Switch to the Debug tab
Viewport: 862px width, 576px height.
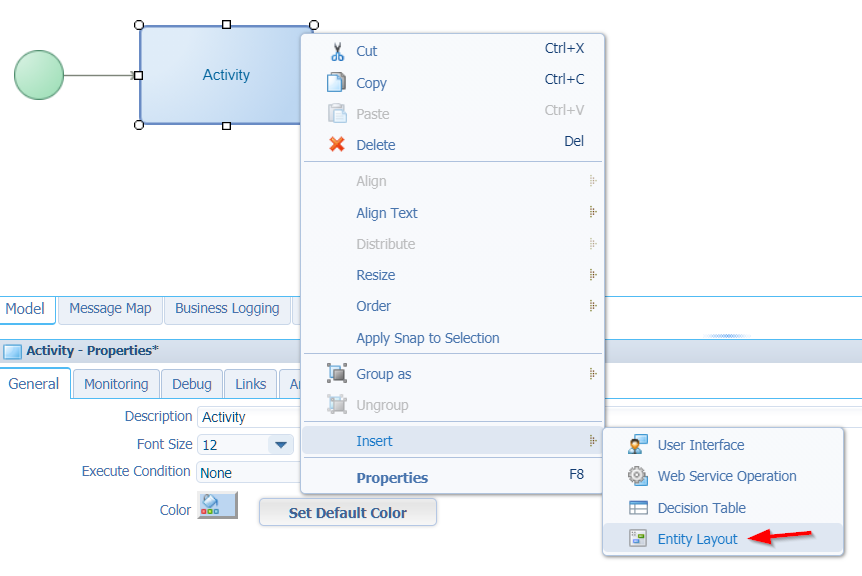pos(191,384)
